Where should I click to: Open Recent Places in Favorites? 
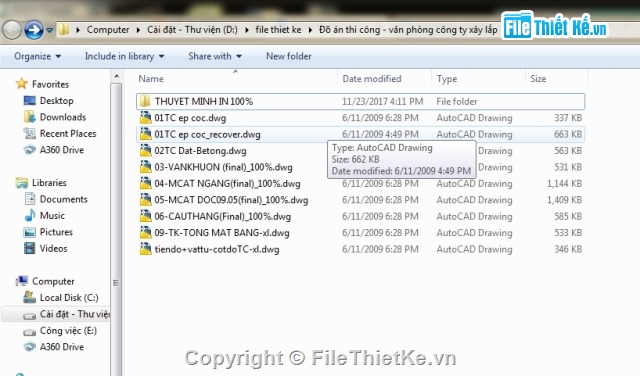tap(68, 133)
